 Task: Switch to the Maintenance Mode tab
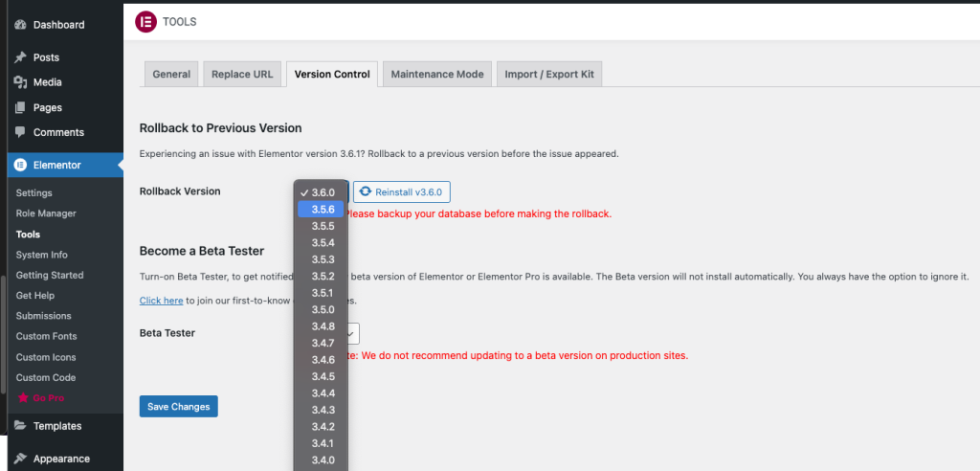[436, 75]
